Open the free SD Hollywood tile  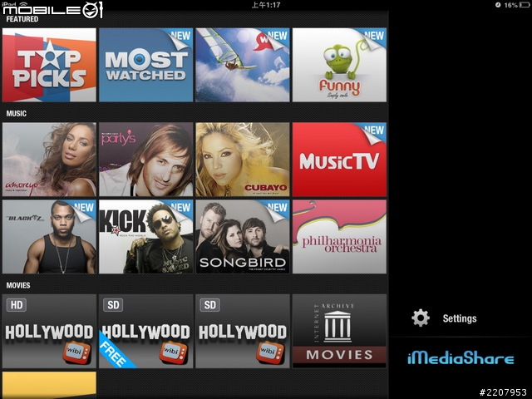[x=146, y=331]
